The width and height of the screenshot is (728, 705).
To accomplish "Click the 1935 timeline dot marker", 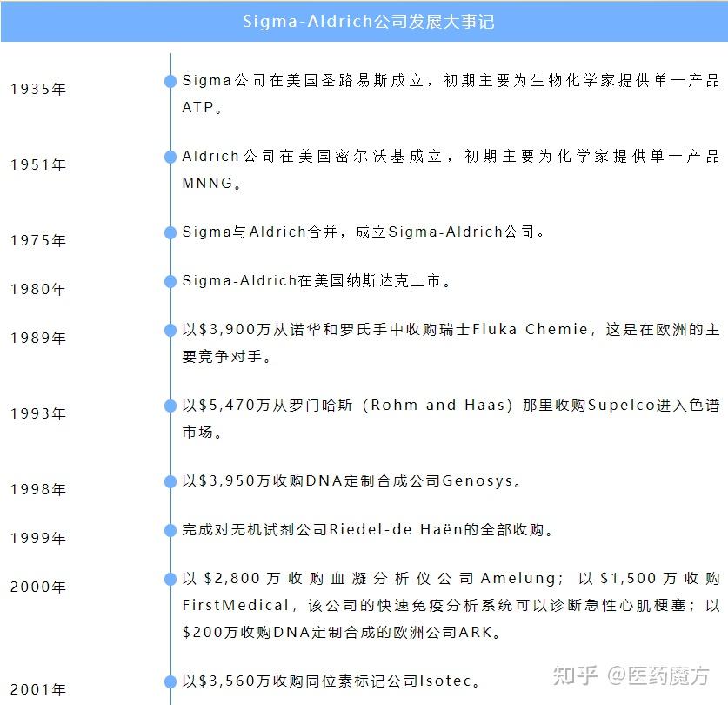I will 169,81.
